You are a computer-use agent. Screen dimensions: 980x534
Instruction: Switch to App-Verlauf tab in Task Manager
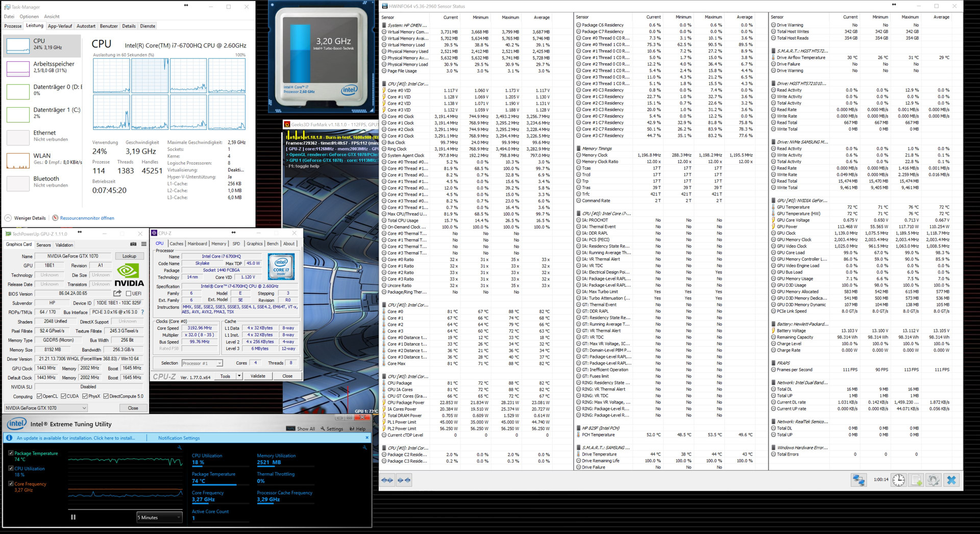click(x=60, y=26)
